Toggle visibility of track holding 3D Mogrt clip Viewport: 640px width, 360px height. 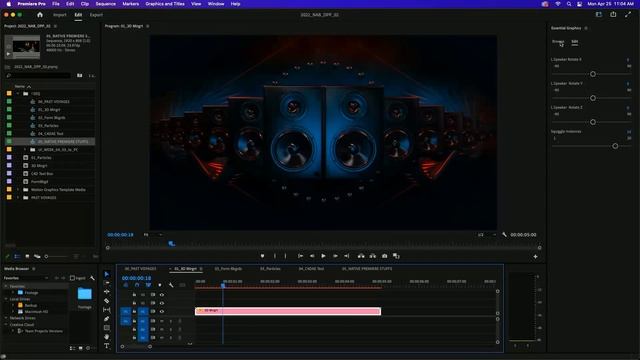[162, 311]
